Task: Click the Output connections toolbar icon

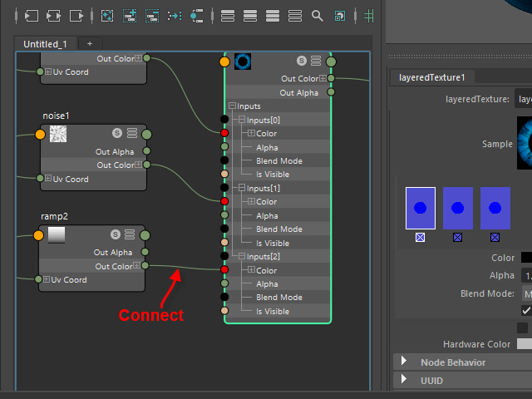Action: (x=77, y=15)
